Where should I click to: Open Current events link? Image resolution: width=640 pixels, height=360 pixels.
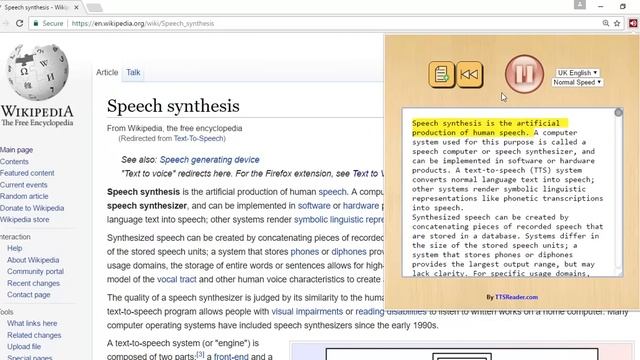click(x=24, y=185)
